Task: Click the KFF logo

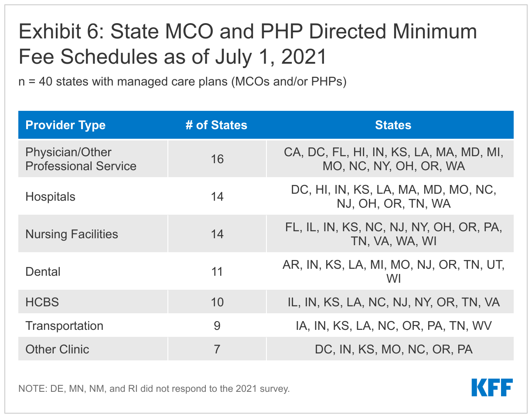Action: click(x=492, y=387)
